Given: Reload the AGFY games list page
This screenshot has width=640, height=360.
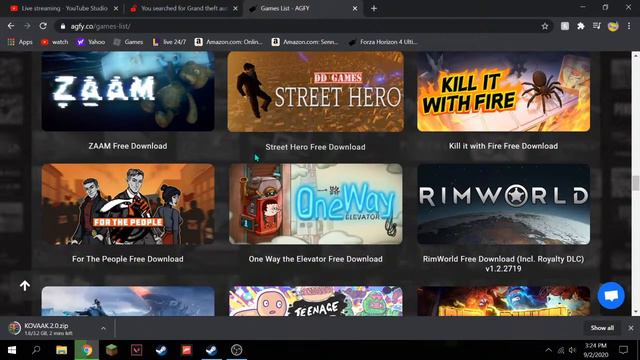Looking at the screenshot, I should tap(43, 26).
